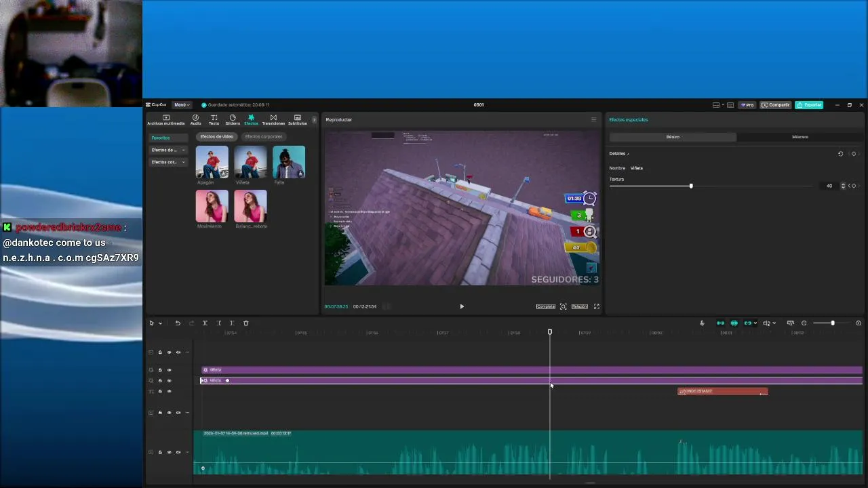
Task: Open the CapCut Menú dropdown
Action: (181, 105)
